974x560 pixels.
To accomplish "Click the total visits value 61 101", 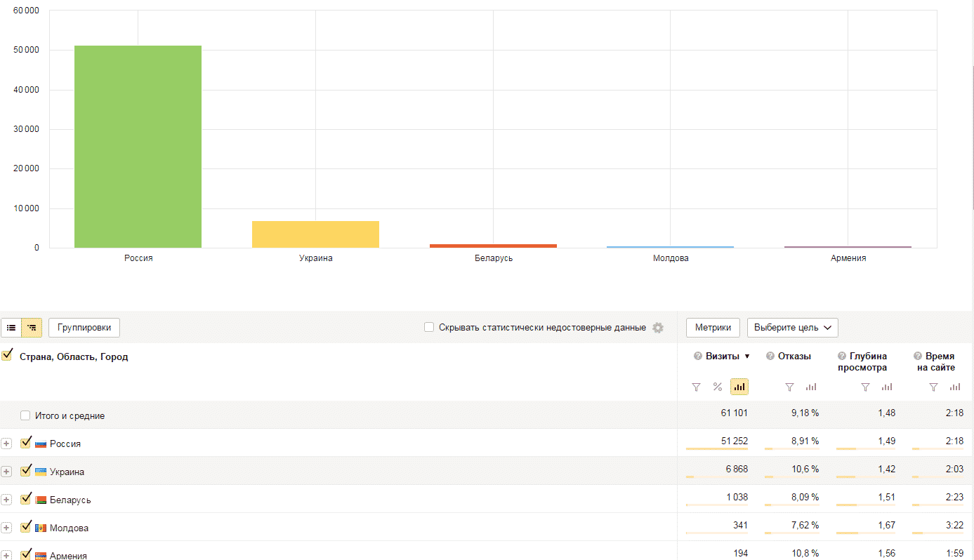I will pyautogui.click(x=734, y=413).
